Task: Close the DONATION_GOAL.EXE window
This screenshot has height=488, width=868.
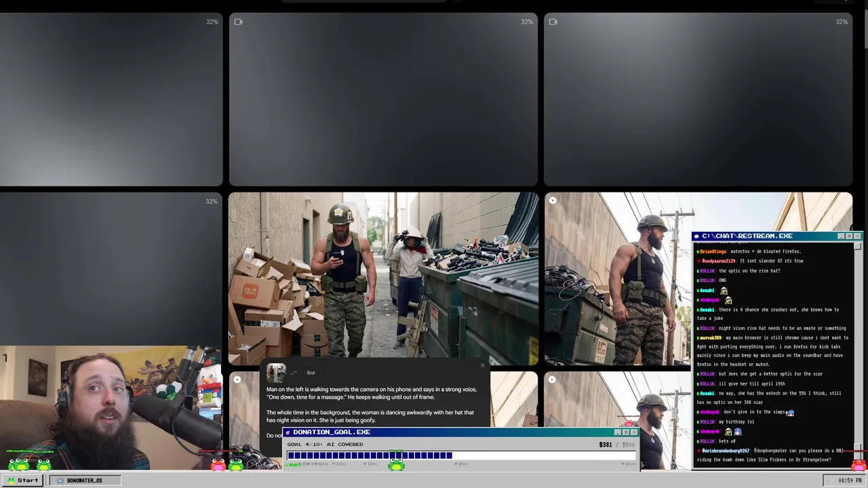Action: (634, 432)
